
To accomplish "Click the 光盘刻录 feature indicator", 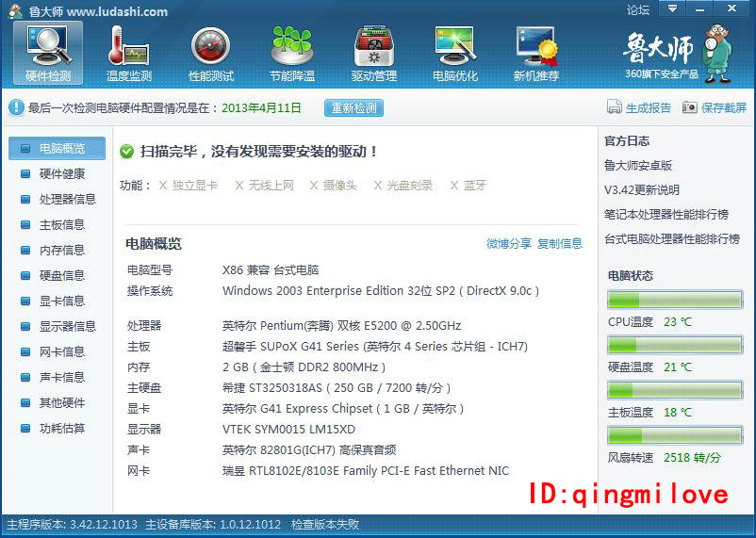I will [403, 186].
